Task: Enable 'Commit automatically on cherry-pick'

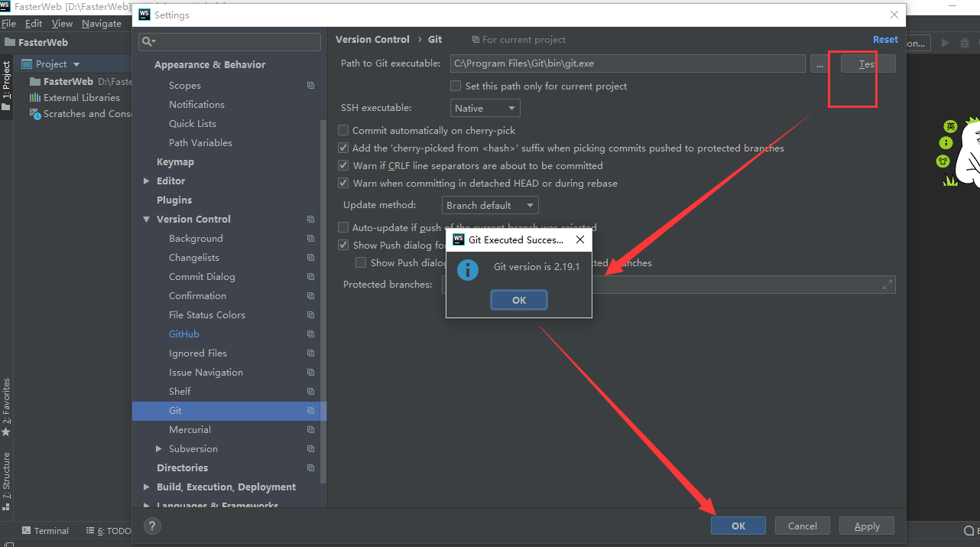Action: point(343,130)
